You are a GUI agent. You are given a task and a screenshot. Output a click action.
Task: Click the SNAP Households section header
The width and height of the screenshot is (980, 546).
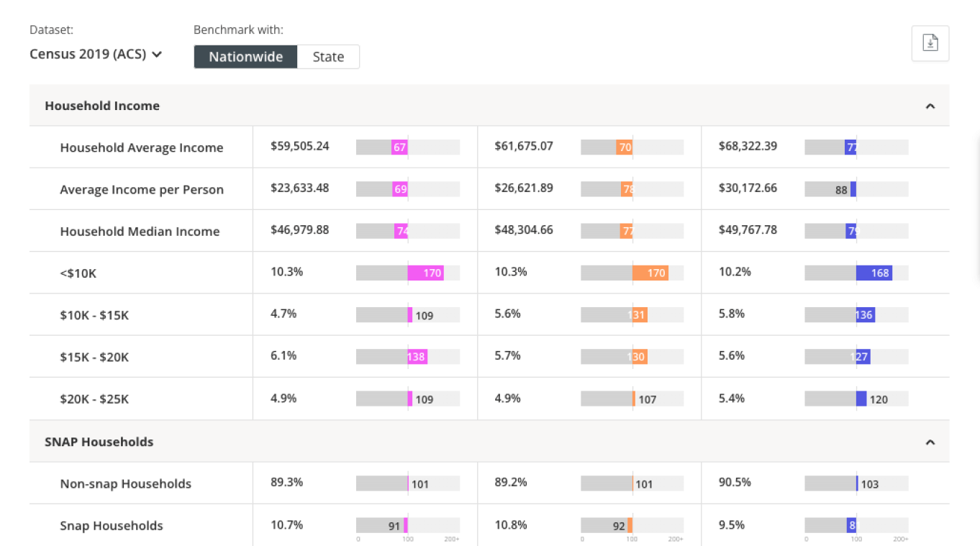[99, 442]
